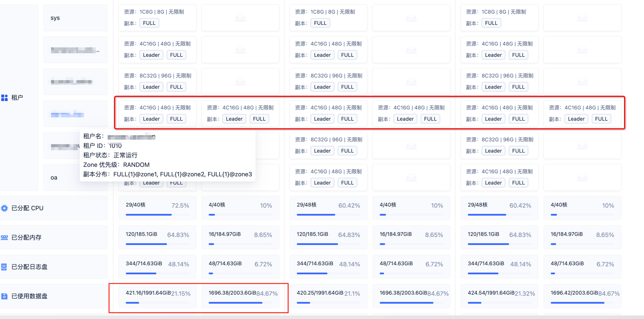Click the 72.5% CPU allocation progress bar
The height and width of the screenshot is (319, 644).
157,215
